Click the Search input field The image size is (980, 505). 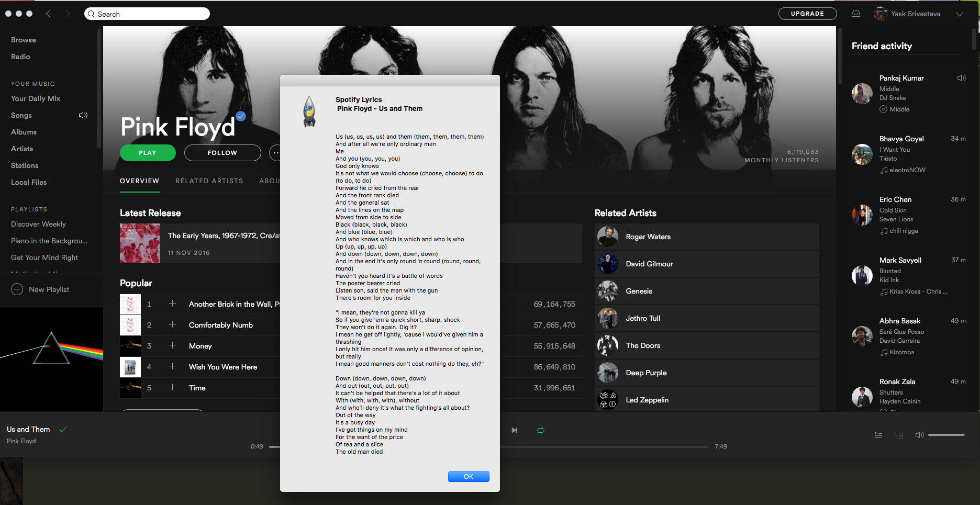(147, 14)
